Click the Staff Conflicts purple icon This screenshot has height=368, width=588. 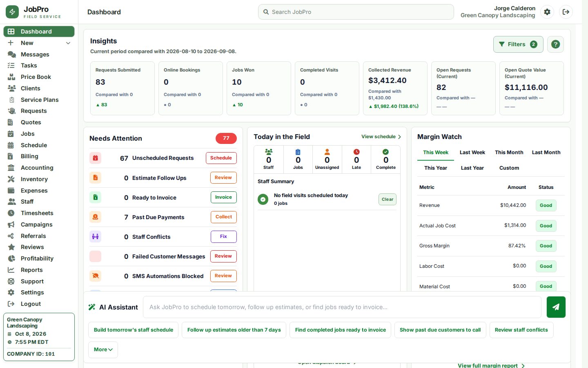(x=95, y=236)
